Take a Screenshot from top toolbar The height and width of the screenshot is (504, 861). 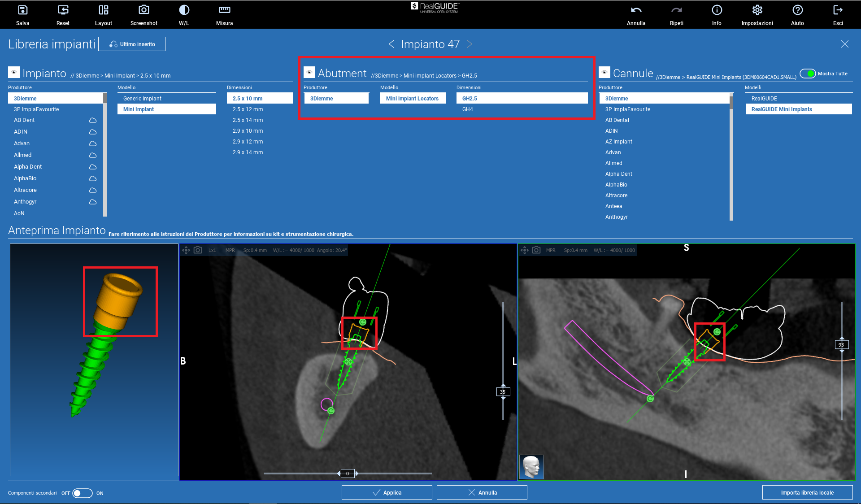pyautogui.click(x=143, y=10)
